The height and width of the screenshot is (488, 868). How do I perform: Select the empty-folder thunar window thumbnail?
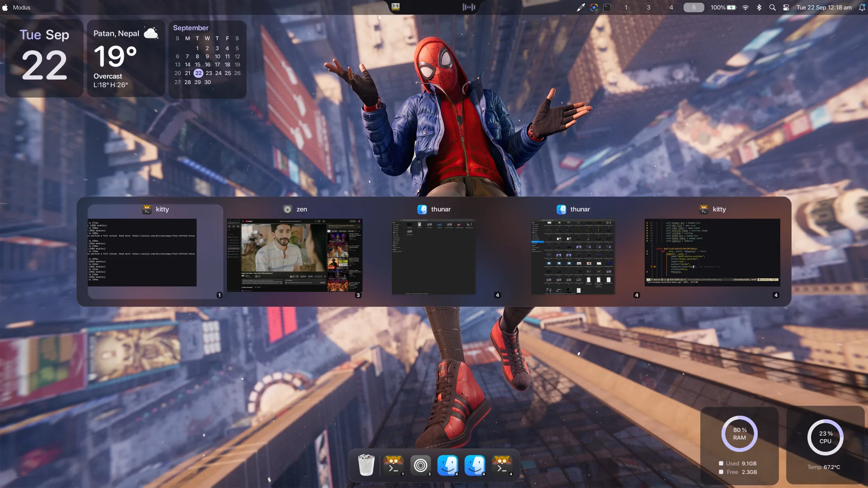pyautogui.click(x=434, y=257)
